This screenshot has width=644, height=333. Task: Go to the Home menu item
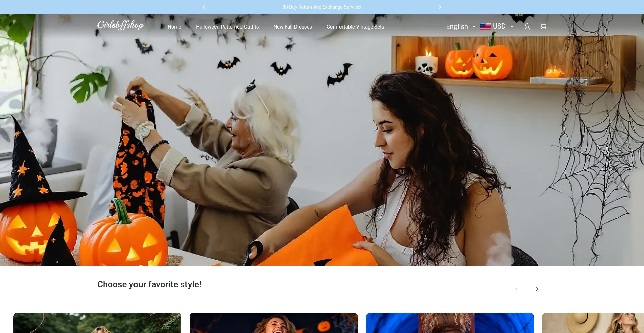[x=174, y=27]
